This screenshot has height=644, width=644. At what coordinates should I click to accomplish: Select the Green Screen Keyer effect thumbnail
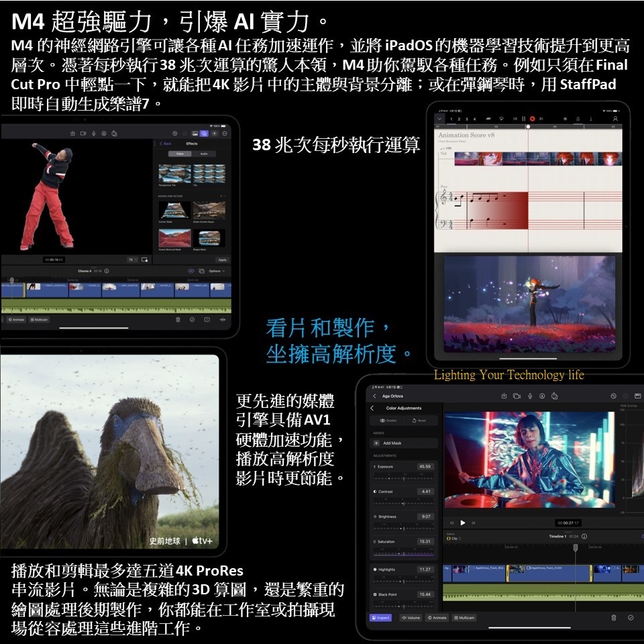point(209,210)
